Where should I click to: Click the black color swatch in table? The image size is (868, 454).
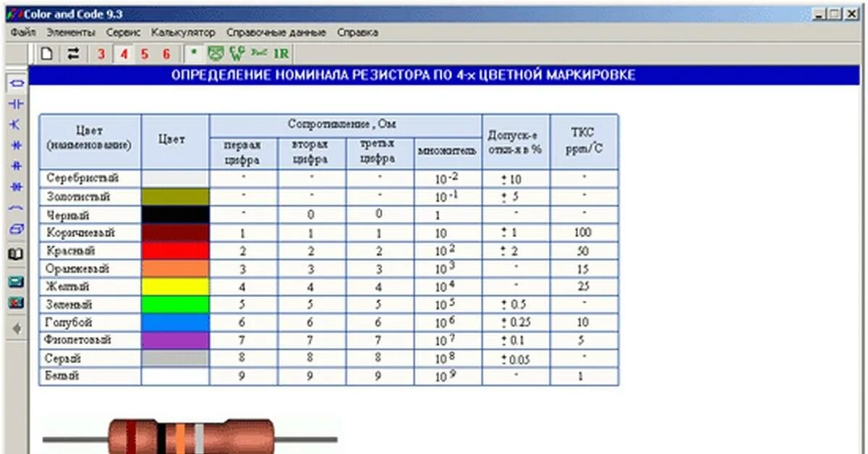tap(175, 215)
